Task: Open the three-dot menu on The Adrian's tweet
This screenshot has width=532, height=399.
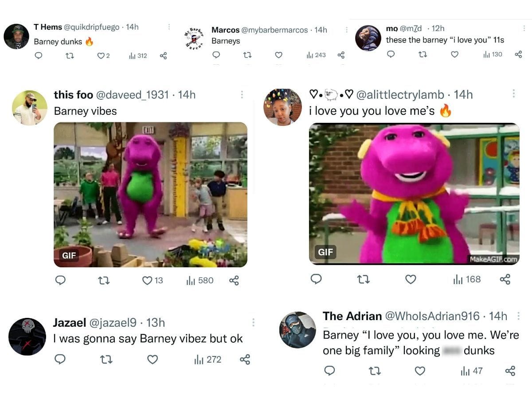Action: (x=519, y=316)
